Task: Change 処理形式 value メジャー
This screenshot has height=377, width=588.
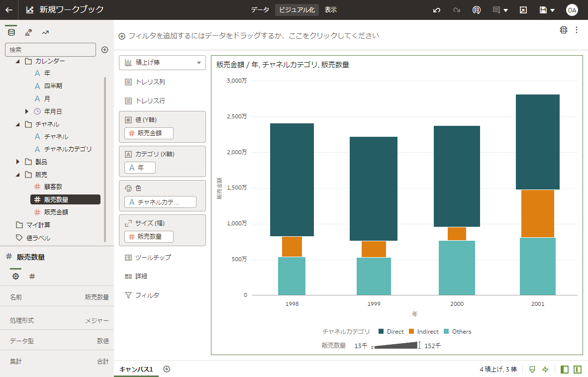Action: tap(97, 321)
